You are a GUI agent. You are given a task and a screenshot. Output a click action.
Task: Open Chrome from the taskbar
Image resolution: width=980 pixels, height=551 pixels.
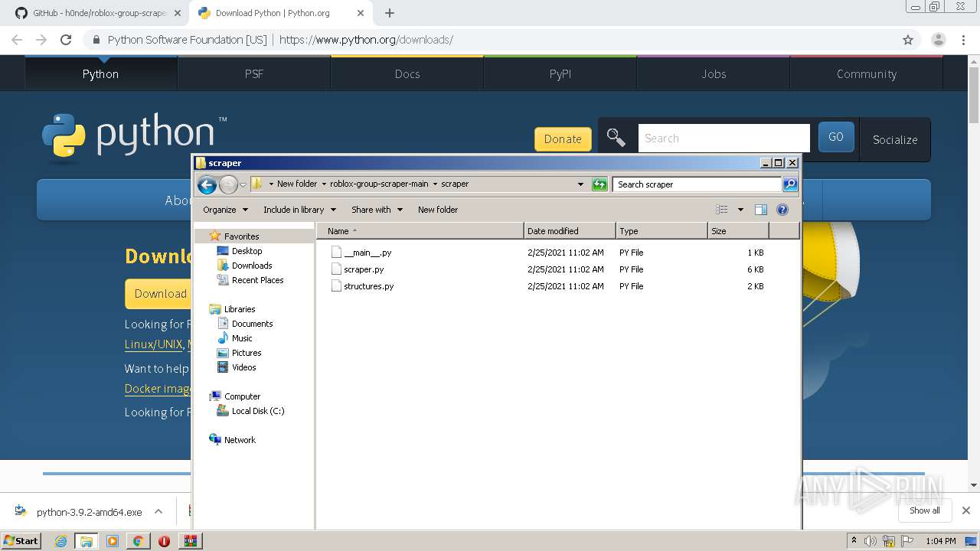tap(138, 541)
